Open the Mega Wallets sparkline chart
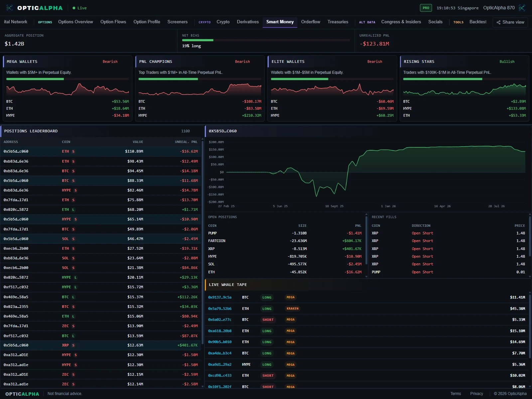The height and width of the screenshot is (399, 532). click(67, 89)
